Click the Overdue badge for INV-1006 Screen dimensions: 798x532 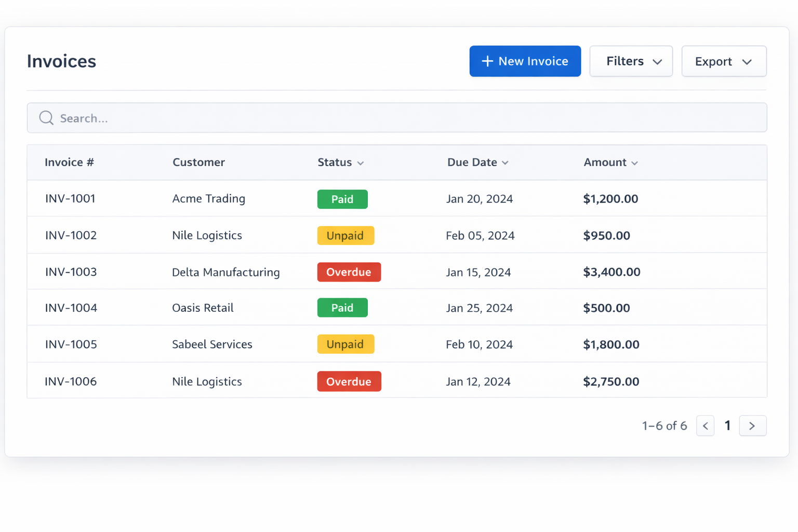pyautogui.click(x=349, y=381)
